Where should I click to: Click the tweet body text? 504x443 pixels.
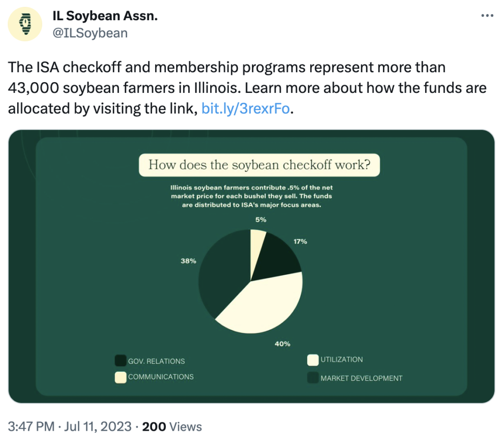point(247,88)
